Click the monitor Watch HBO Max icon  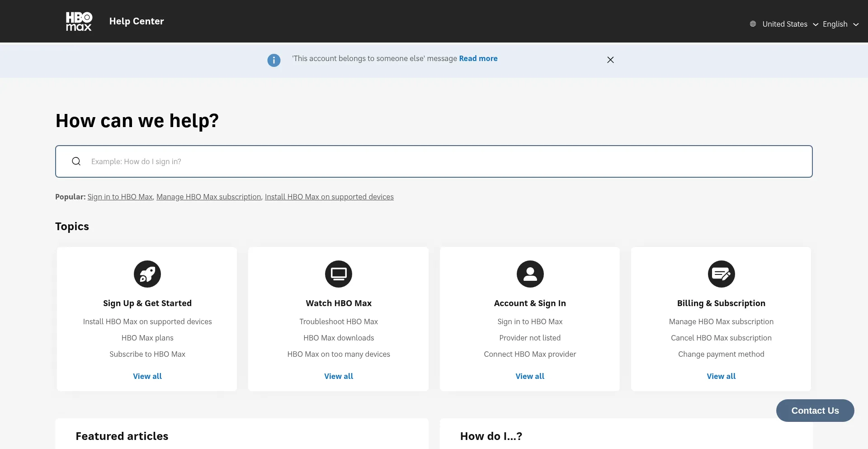pos(339,274)
